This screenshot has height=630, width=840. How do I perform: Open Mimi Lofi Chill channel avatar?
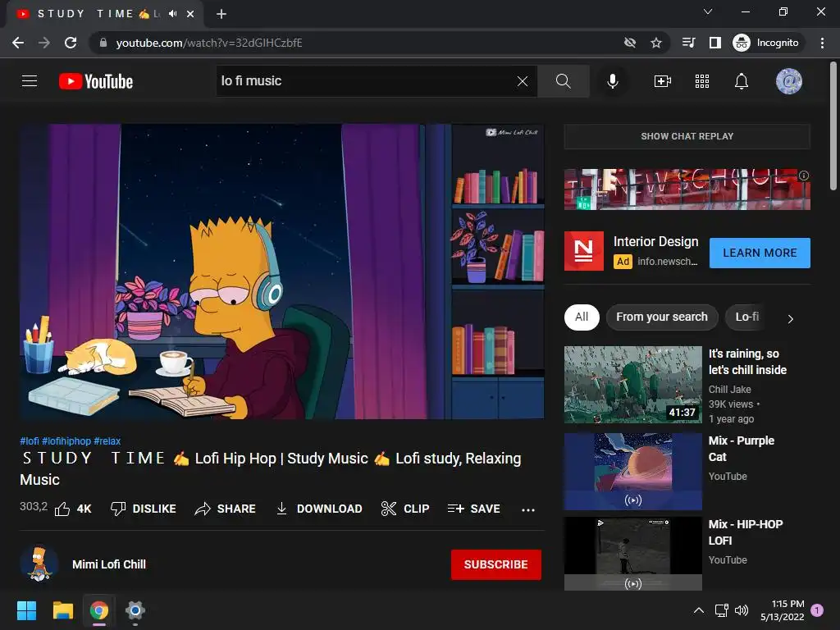39,564
